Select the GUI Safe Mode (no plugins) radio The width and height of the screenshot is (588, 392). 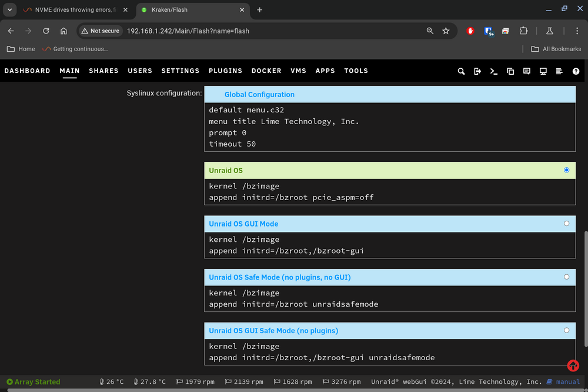pos(566,330)
